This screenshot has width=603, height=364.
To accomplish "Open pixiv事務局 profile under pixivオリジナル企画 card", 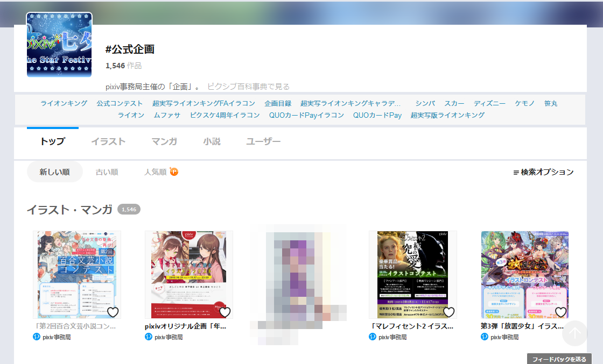I will (x=169, y=337).
